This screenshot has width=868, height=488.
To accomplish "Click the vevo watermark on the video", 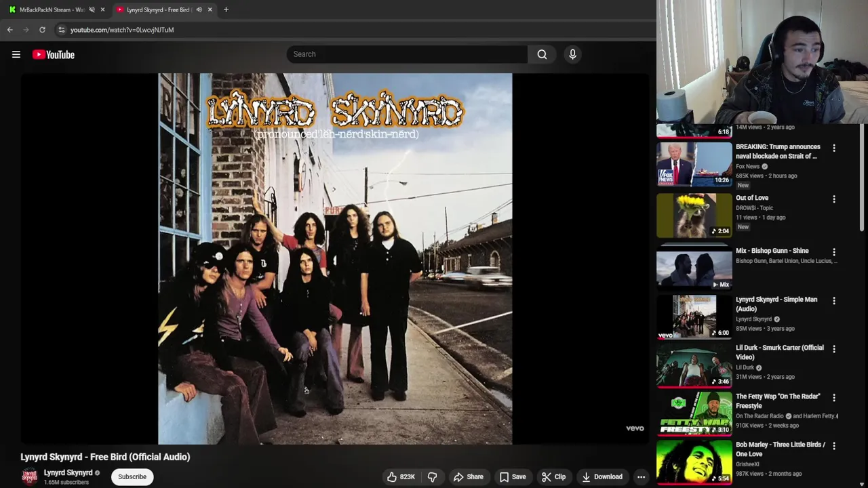I will pyautogui.click(x=635, y=428).
